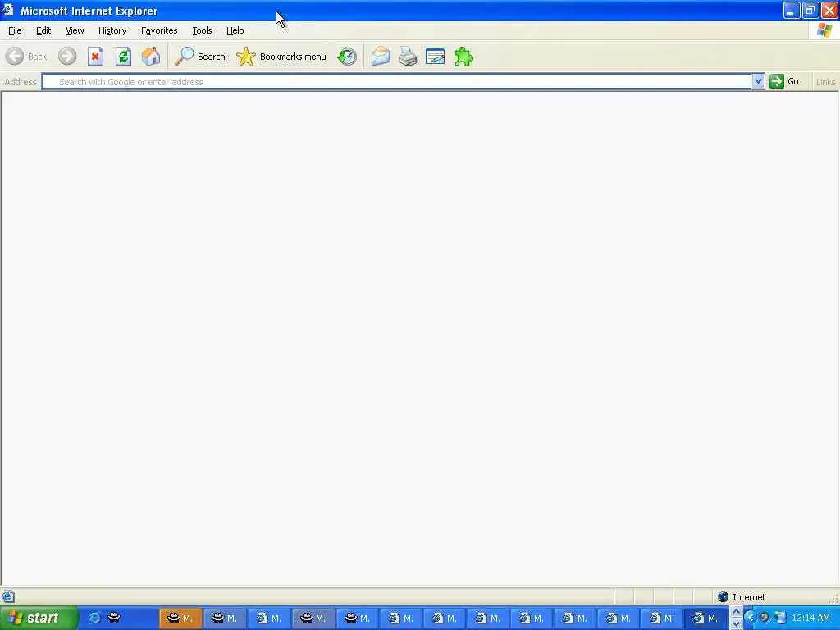Launch Internet Explorer from Quick Launch
This screenshot has height=630, width=840.
click(94, 618)
